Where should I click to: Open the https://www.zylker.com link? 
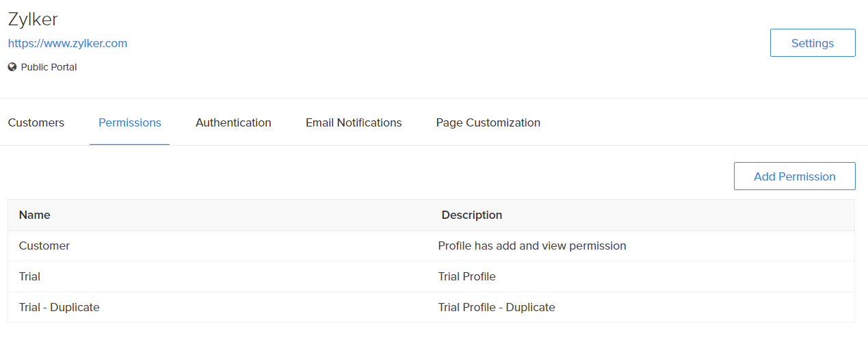coord(67,43)
